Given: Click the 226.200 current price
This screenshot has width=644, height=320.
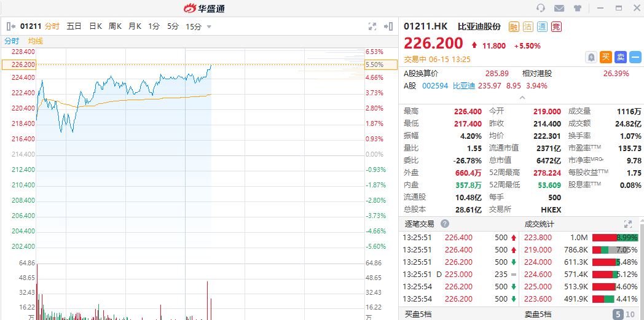Looking at the screenshot, I should pyautogui.click(x=433, y=43).
